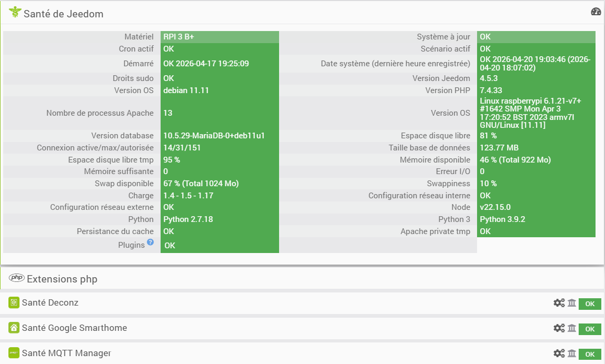Click the benchmark gauge icon in Santé de Jeedom header
The width and height of the screenshot is (605, 364).
click(x=596, y=12)
